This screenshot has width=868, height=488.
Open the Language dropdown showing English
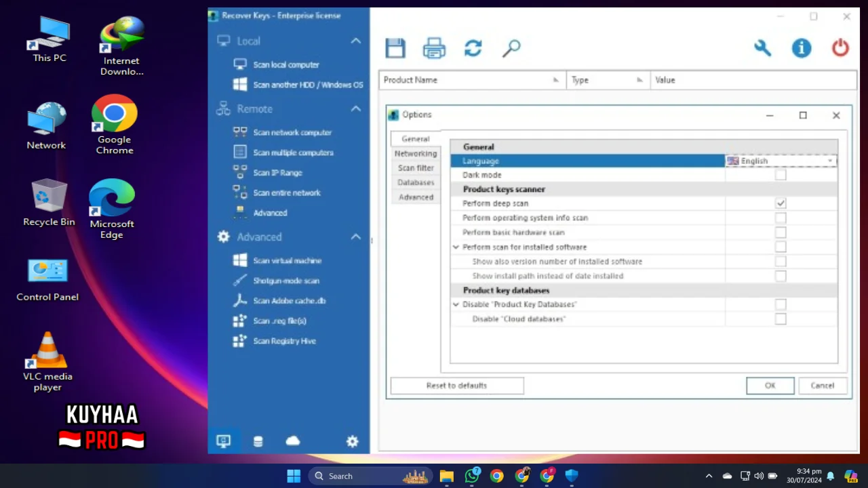pyautogui.click(x=781, y=161)
